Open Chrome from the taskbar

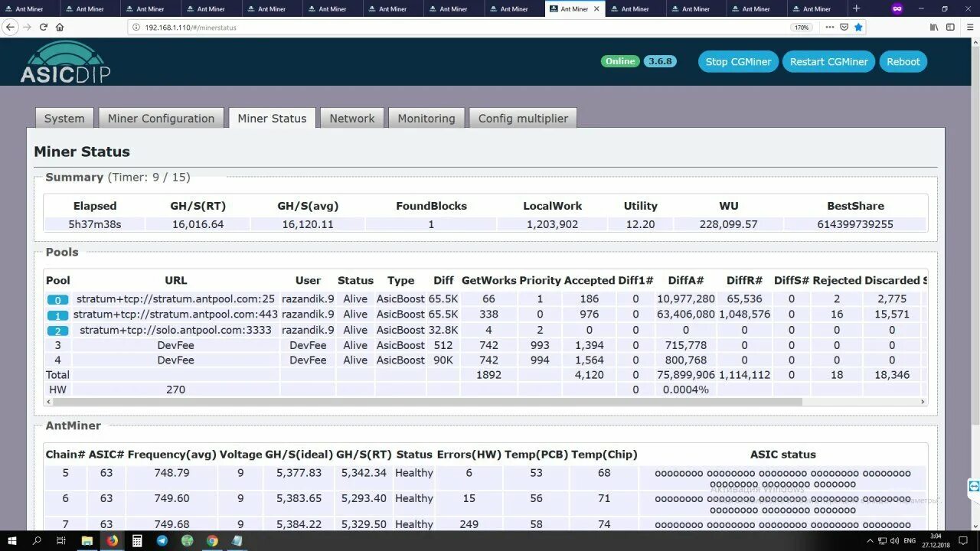tap(212, 540)
